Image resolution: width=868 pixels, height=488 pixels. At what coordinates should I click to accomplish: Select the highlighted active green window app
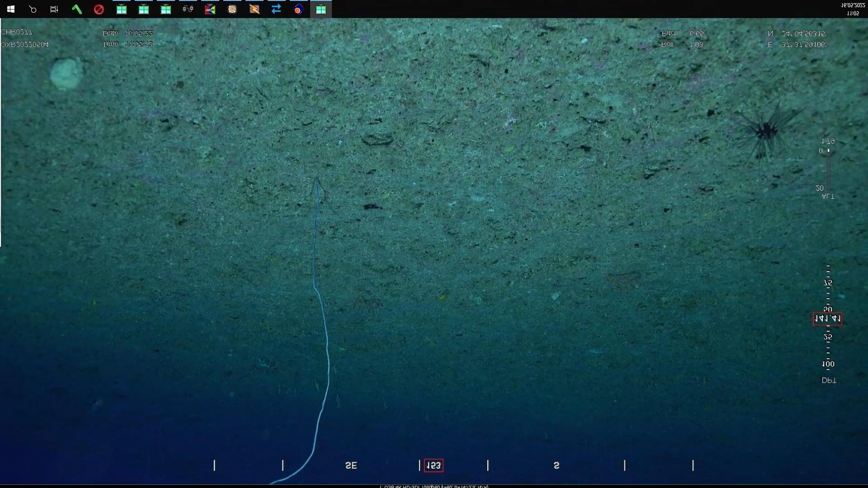(x=321, y=9)
